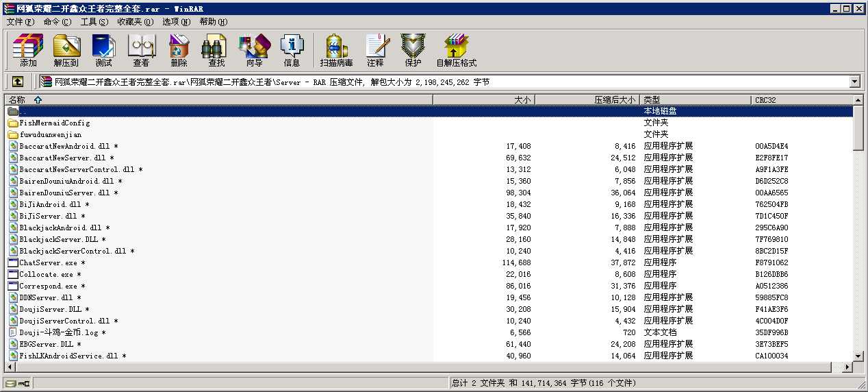Click the BaccaratNewAndroid.dll file icon

pos(13,146)
